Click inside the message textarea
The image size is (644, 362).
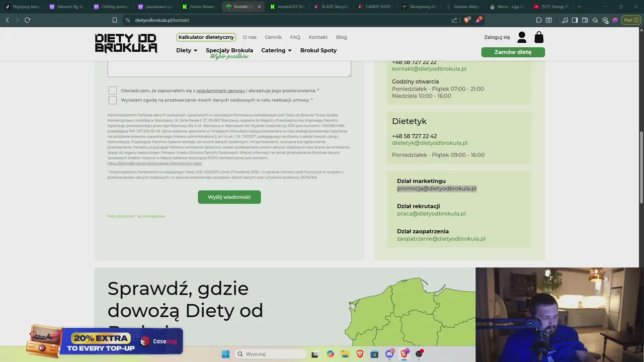[x=229, y=69]
